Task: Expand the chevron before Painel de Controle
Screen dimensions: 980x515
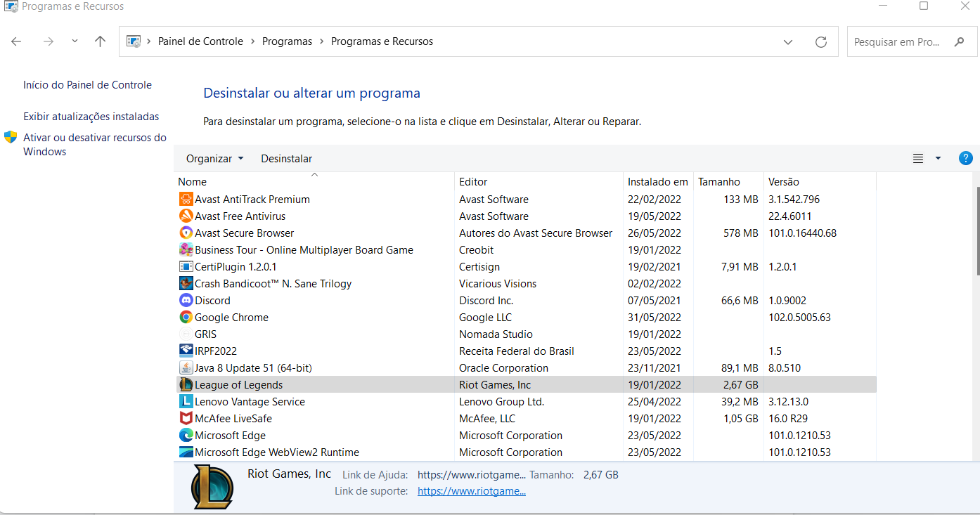Action: 149,41
